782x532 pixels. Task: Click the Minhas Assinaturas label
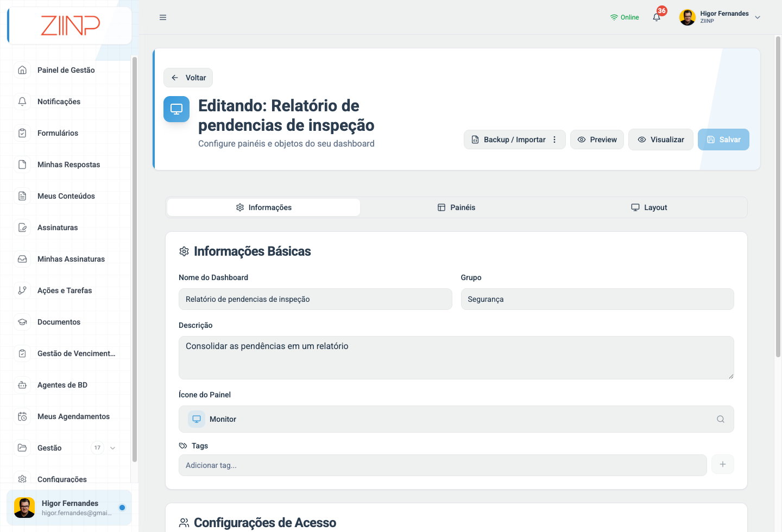pos(71,259)
